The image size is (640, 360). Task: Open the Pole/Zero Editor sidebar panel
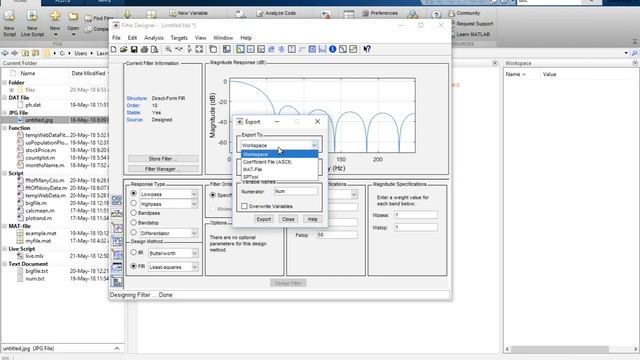[x=117, y=255]
